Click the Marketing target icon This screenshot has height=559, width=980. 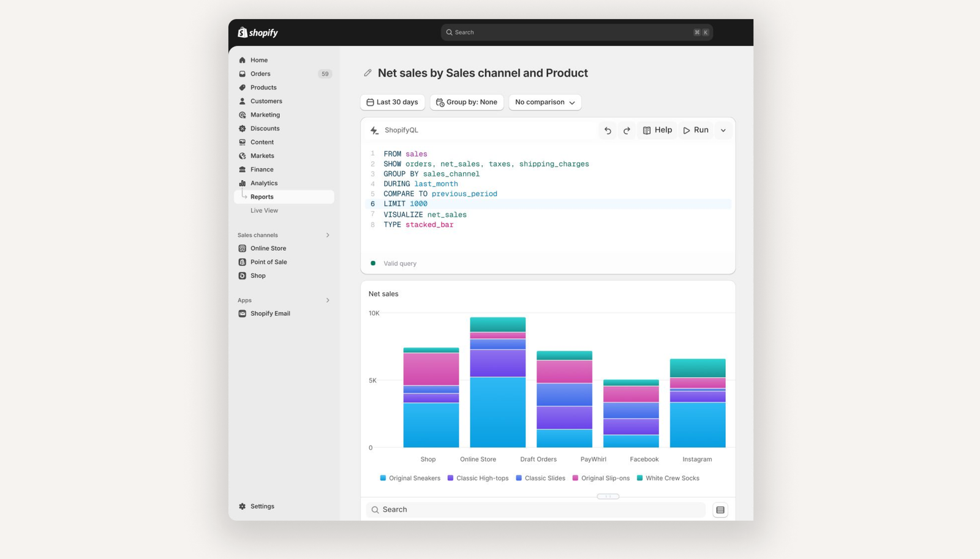tap(243, 115)
